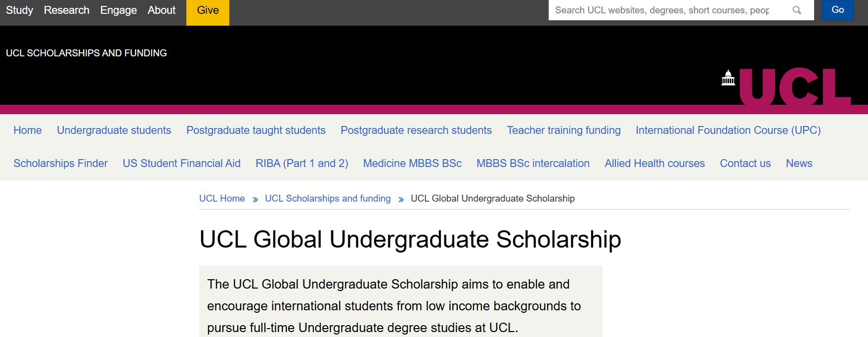The height and width of the screenshot is (337, 868).
Task: Click the page heading UCL Global Undergraduate Scholarship
Action: [410, 240]
